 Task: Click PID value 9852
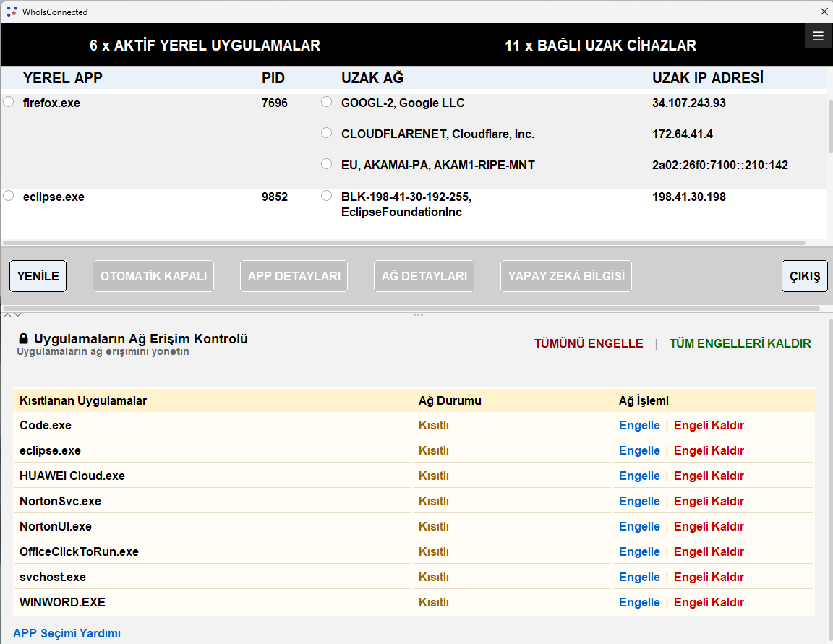tap(275, 197)
